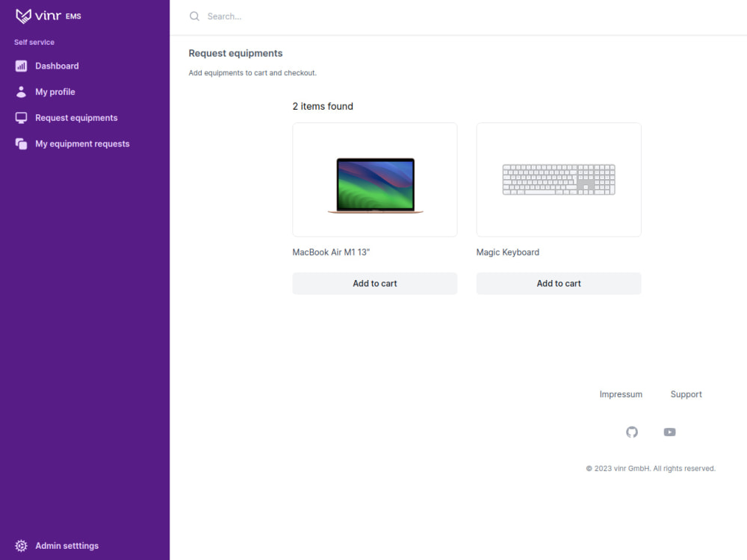
Task: Open the Support link
Action: coord(686,394)
